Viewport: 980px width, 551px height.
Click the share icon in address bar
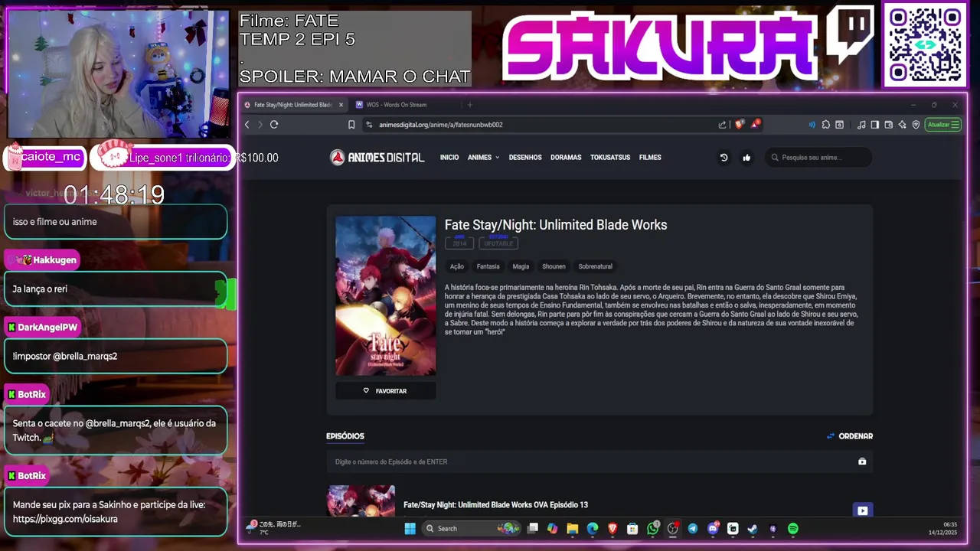click(722, 125)
